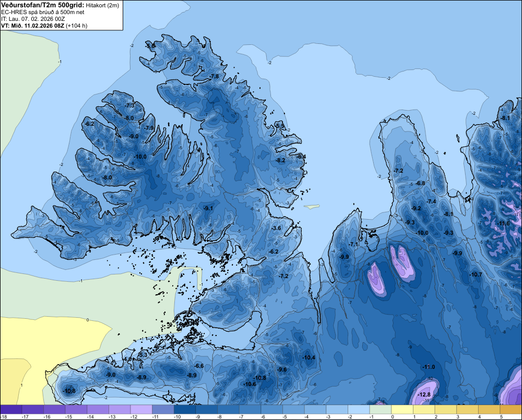The width and height of the screenshot is (522, 420).
Task: Click the '-14' label under the color legend
Action: click(90, 417)
